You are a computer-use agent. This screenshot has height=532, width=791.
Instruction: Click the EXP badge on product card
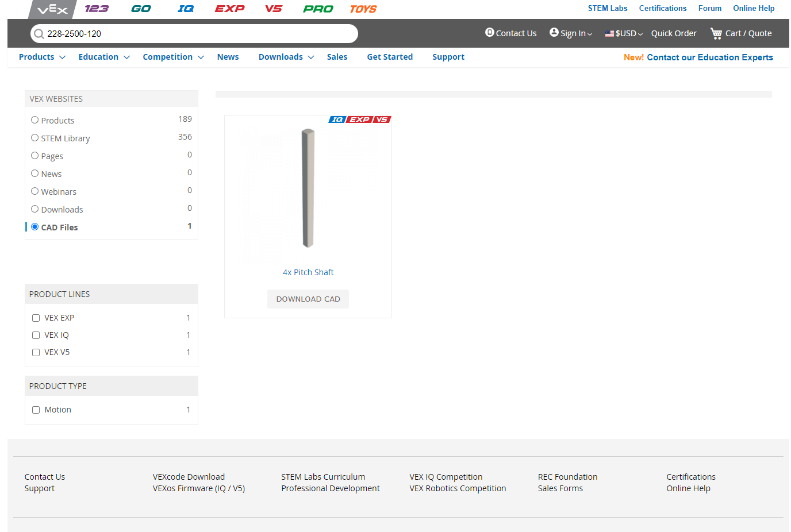click(360, 119)
